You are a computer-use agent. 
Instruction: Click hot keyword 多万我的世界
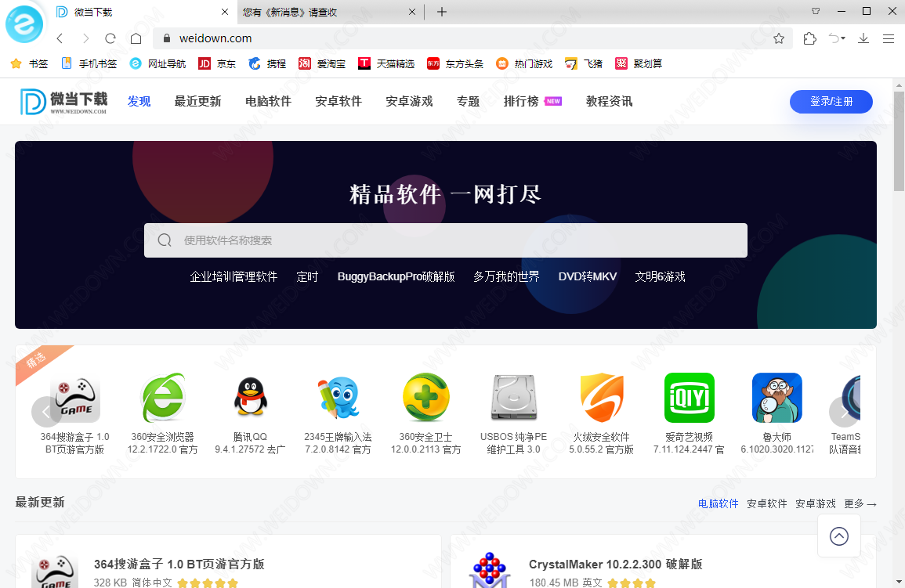click(506, 276)
